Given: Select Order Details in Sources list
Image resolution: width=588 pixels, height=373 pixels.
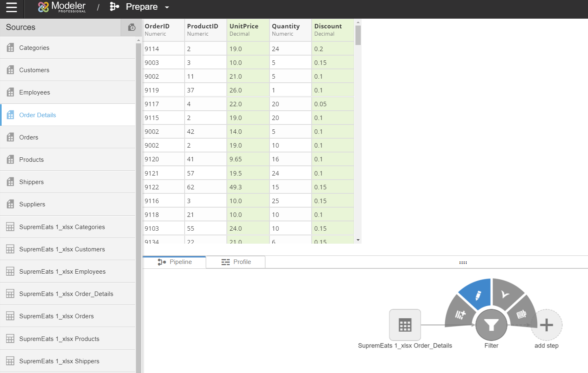Looking at the screenshot, I should (37, 115).
